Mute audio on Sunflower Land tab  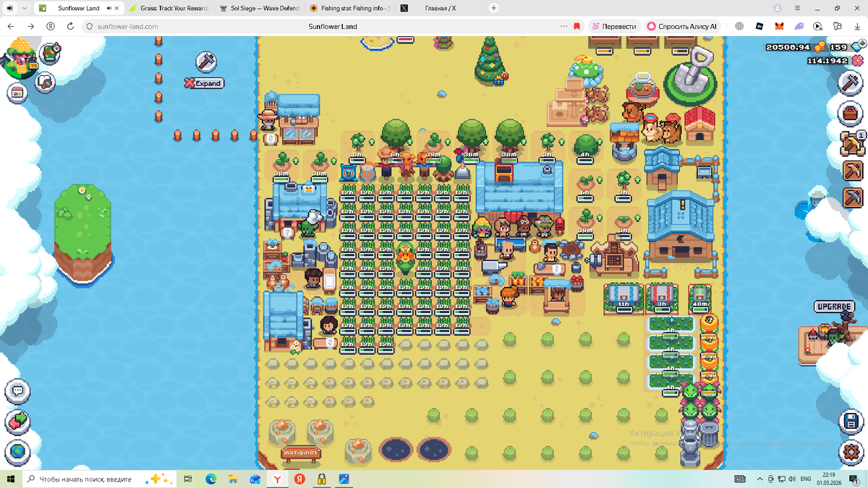click(109, 8)
